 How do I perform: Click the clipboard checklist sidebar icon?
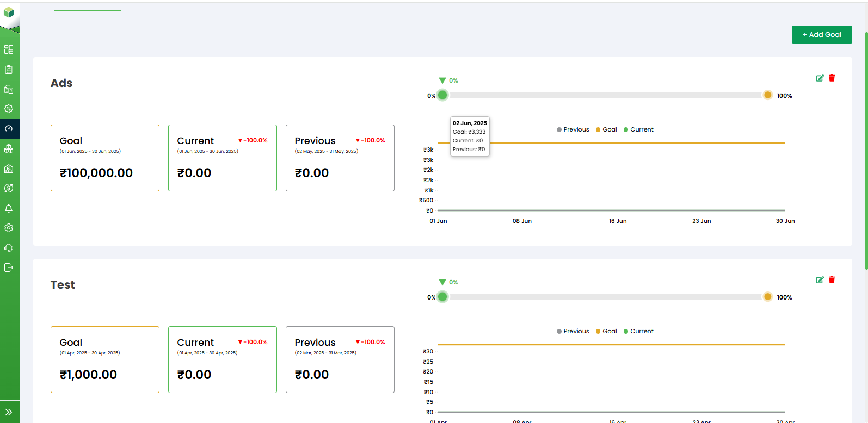(9, 70)
